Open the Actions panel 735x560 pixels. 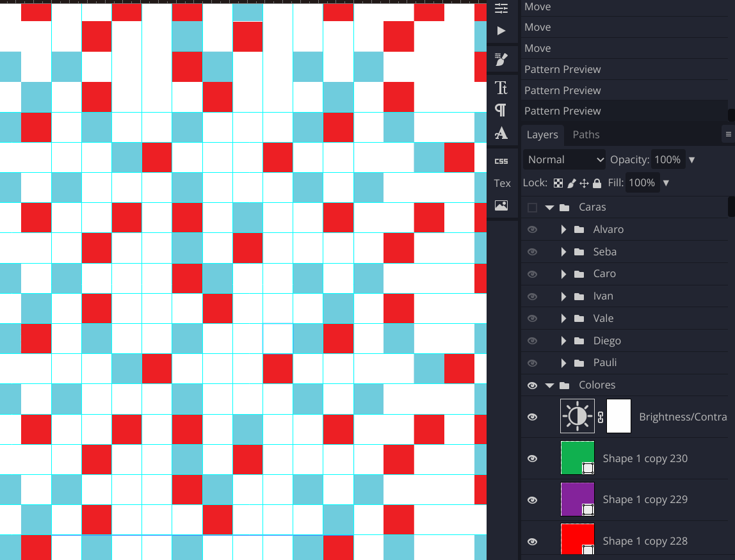501,29
